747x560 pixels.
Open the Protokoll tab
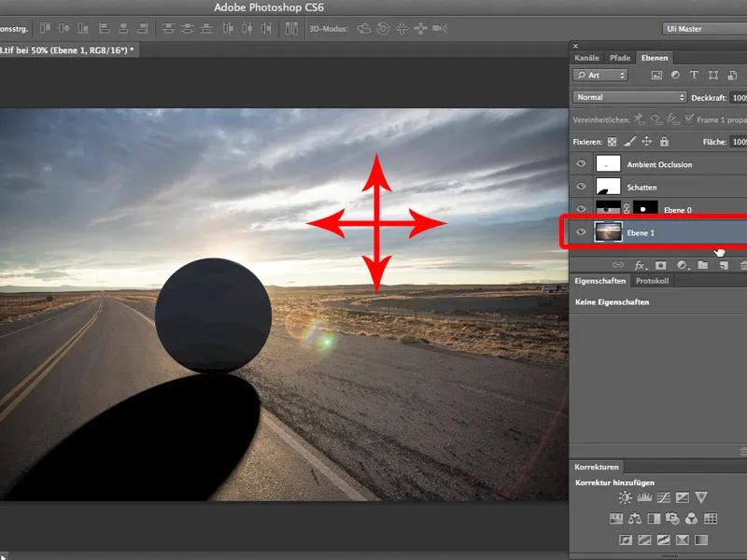coord(652,281)
